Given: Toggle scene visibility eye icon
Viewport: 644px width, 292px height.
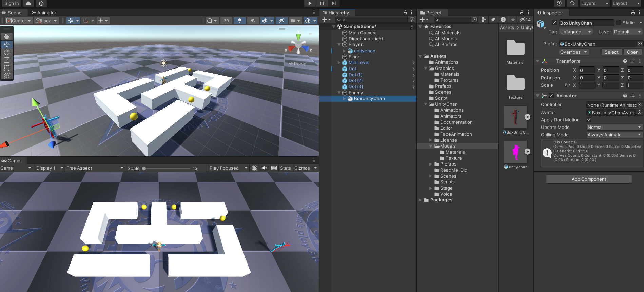Looking at the screenshot, I should 281,21.
